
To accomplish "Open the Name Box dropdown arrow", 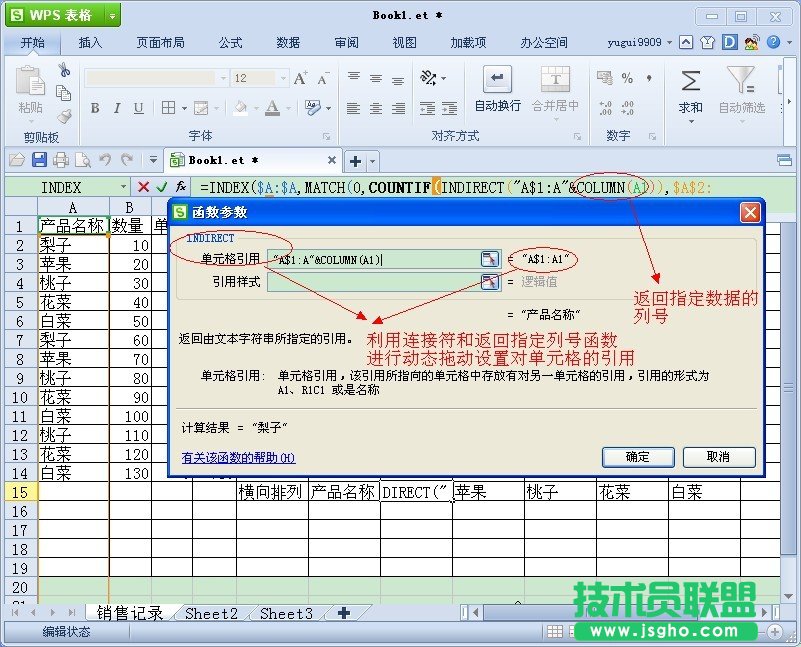I will 123,187.
